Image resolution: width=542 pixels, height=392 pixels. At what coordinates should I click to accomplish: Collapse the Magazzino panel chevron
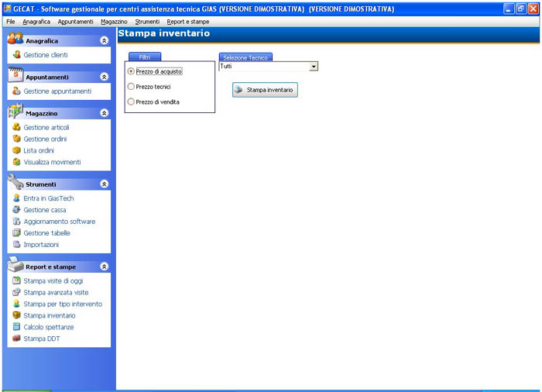pyautogui.click(x=104, y=113)
